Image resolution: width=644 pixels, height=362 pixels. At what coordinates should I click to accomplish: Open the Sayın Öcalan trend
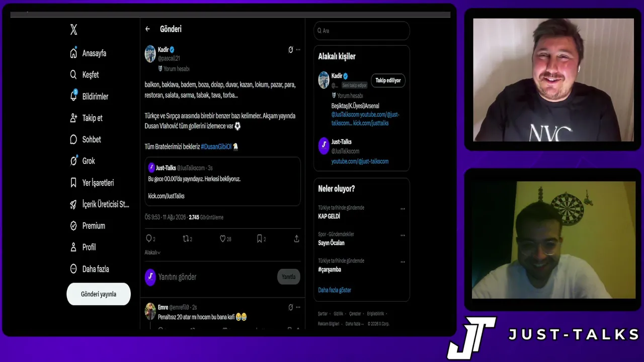click(331, 243)
